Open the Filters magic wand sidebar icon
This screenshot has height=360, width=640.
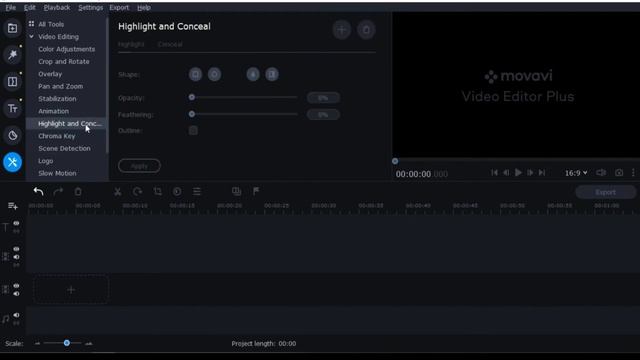[12, 55]
